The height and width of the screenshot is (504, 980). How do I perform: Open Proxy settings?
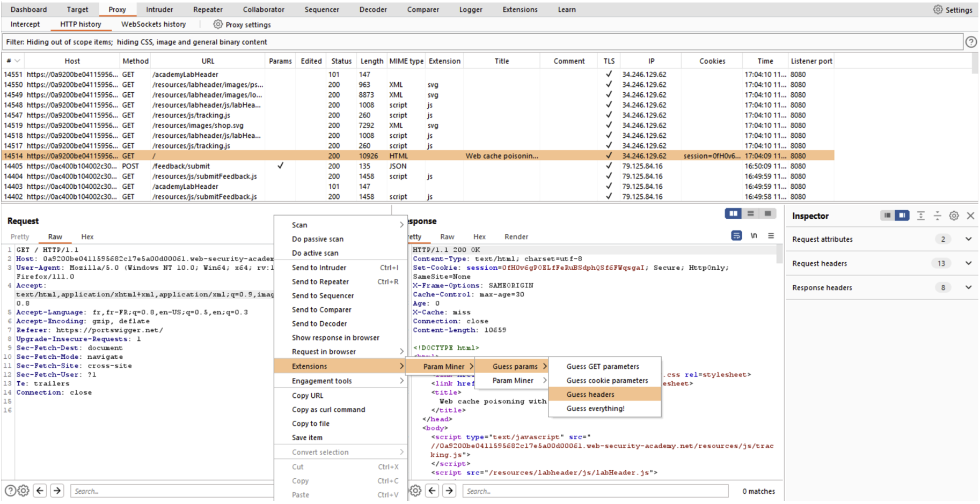click(242, 25)
